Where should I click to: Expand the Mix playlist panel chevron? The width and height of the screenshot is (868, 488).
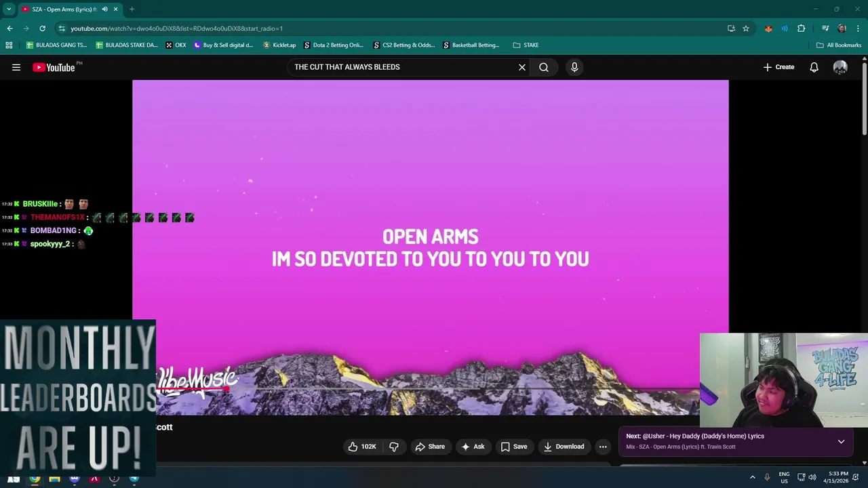point(841,441)
